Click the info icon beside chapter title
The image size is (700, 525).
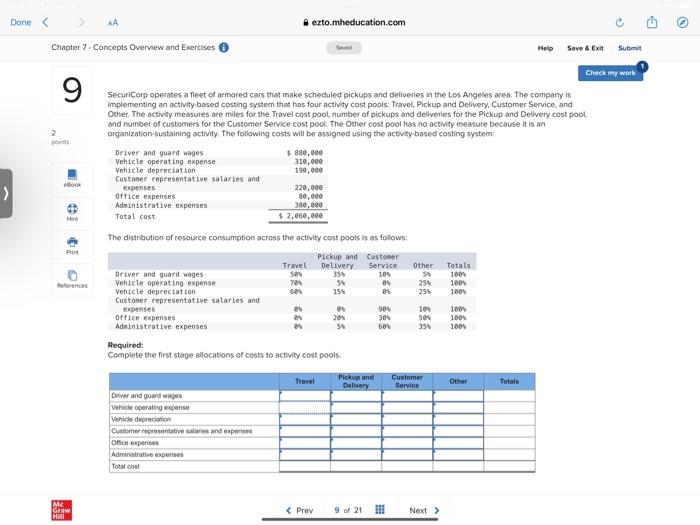pos(224,48)
